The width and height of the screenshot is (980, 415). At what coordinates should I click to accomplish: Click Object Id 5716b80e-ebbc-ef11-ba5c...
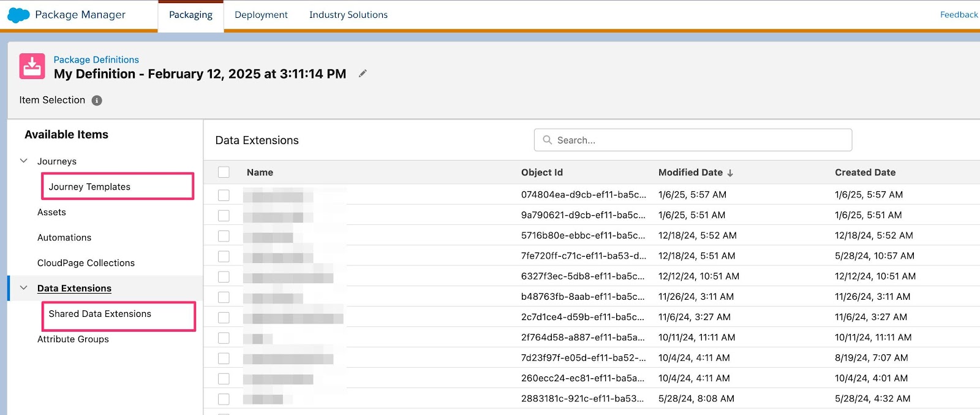[583, 235]
